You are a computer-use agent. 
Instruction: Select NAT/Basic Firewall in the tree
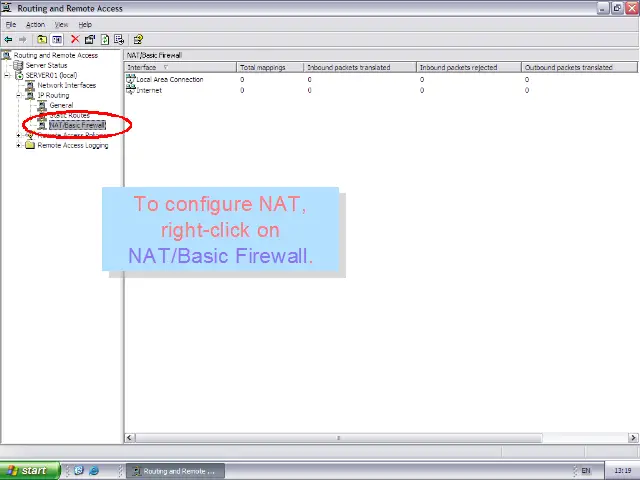pos(77,125)
